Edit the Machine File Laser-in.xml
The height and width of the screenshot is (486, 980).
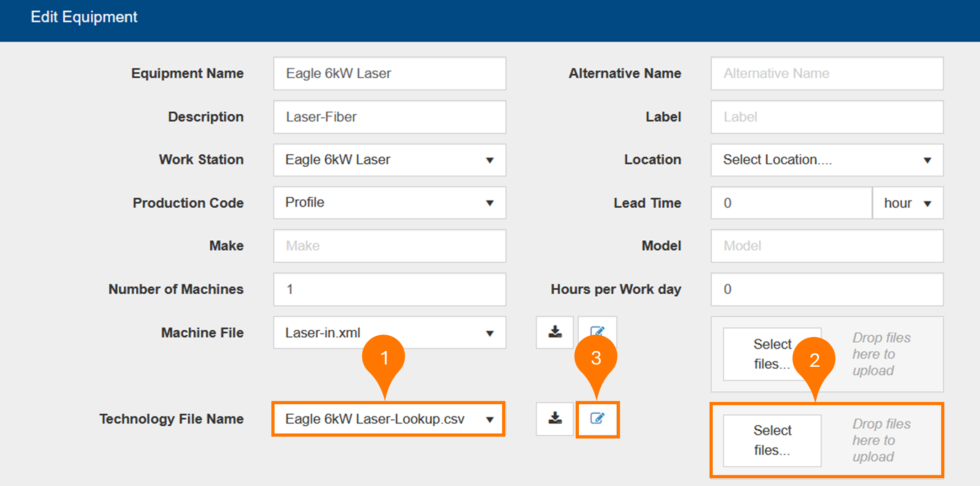(597, 329)
